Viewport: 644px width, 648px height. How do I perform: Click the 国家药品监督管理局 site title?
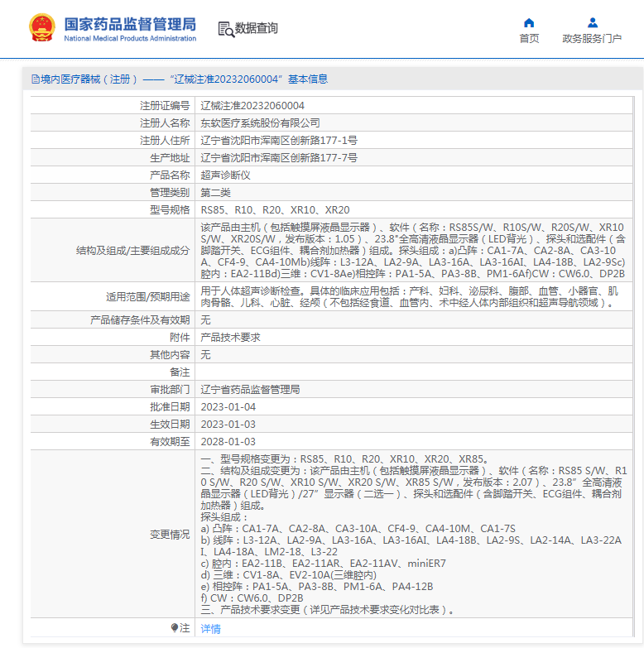pyautogui.click(x=130, y=23)
